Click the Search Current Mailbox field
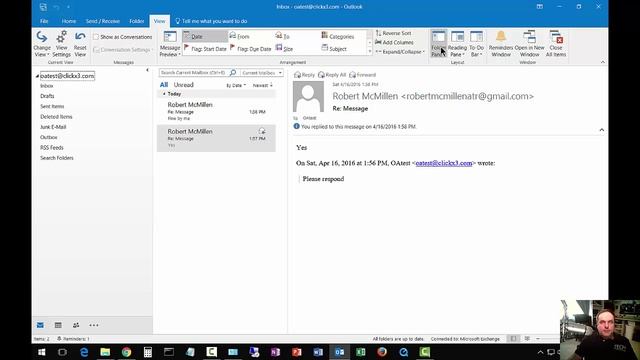The image size is (640, 360). pos(193,73)
